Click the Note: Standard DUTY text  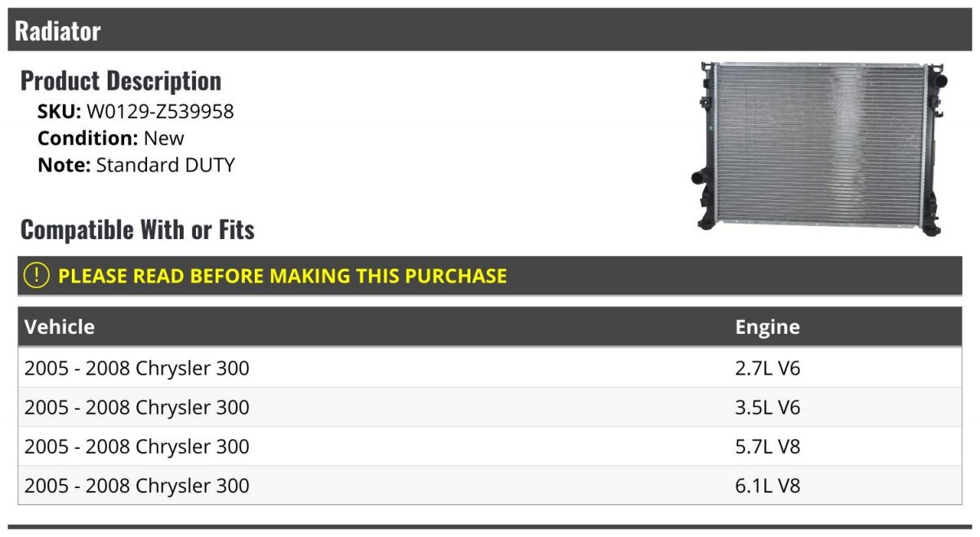point(136,165)
